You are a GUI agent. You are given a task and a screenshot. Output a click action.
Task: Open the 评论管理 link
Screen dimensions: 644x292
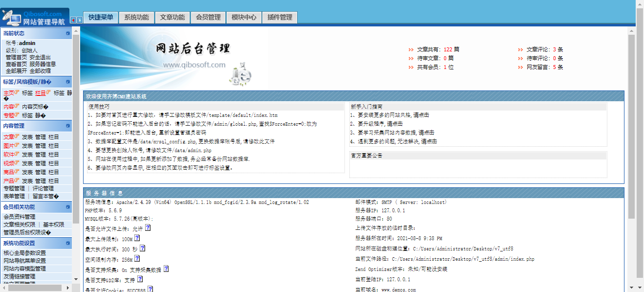point(43,188)
